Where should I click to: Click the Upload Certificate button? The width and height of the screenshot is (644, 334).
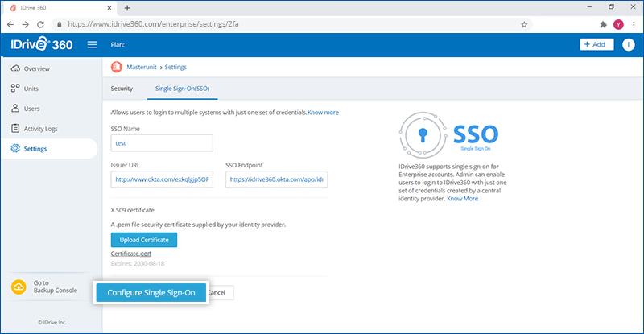click(144, 240)
